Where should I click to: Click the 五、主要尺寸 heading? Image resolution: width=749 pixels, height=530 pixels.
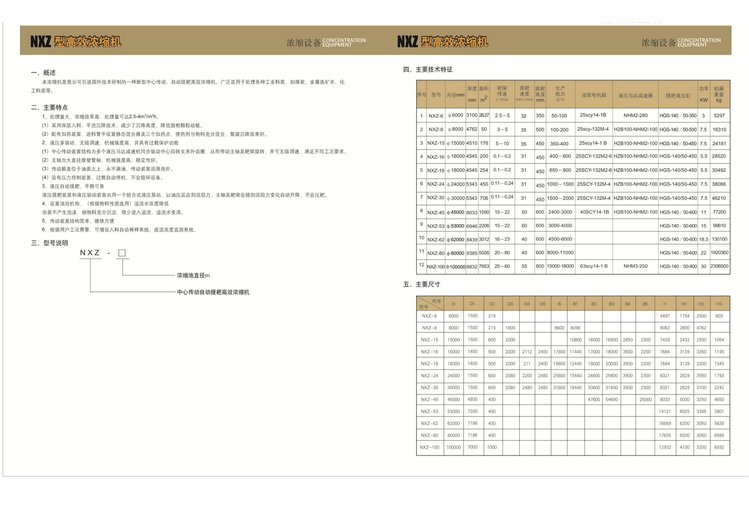tap(420, 284)
